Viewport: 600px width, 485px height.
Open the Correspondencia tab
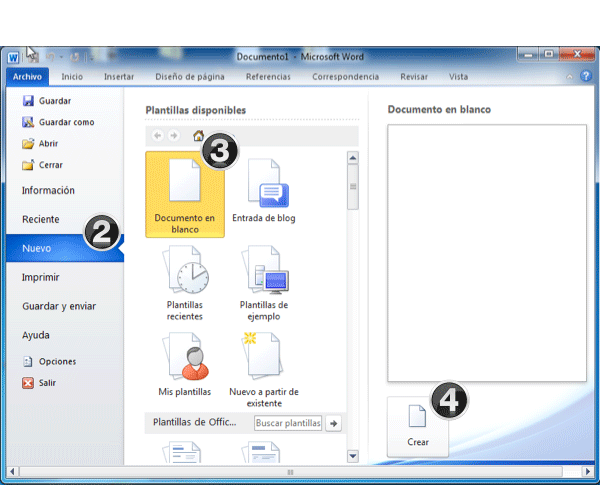[346, 77]
